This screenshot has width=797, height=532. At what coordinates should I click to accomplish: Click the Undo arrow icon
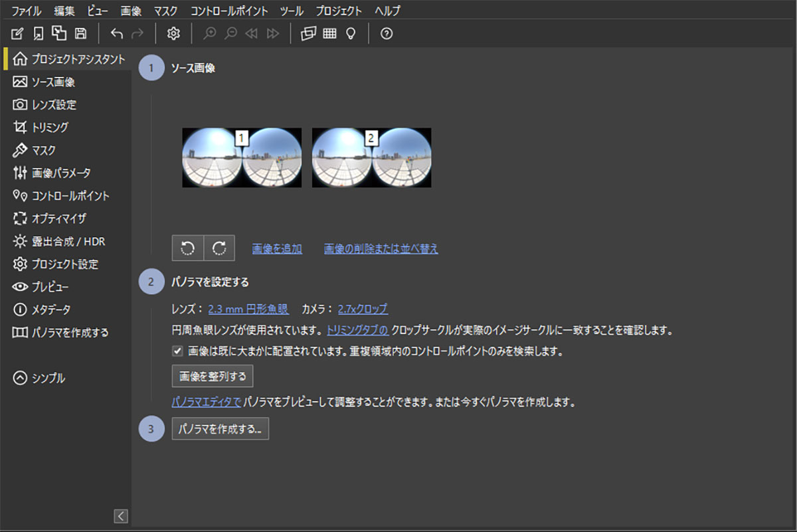117,34
